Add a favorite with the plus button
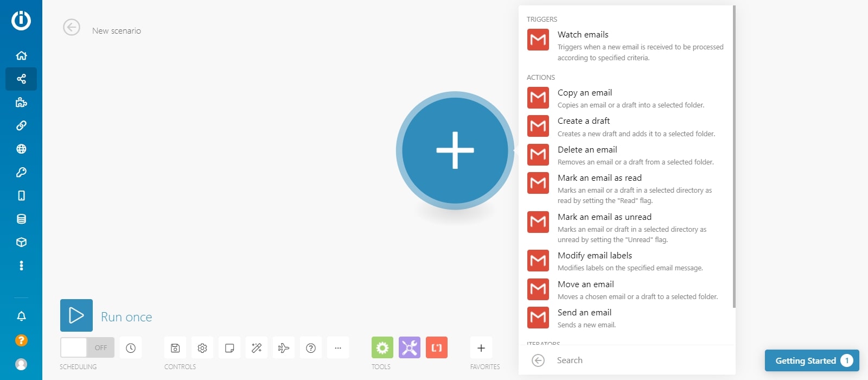 pyautogui.click(x=481, y=348)
